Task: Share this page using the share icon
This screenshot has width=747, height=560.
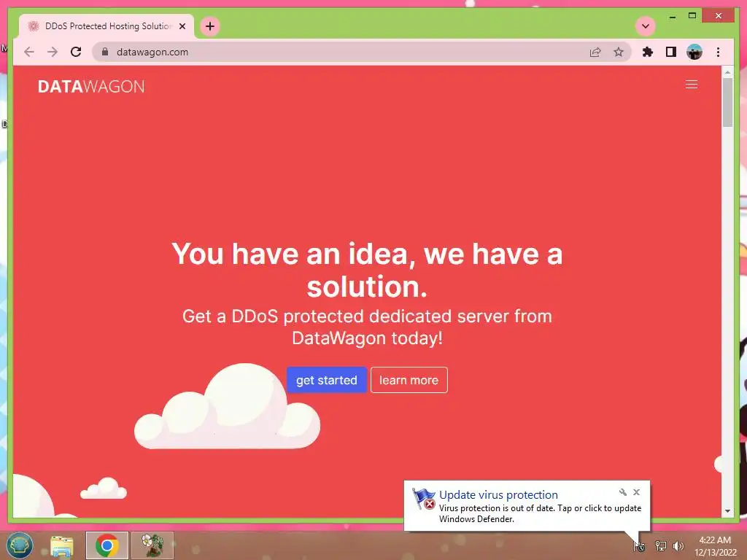Action: point(595,52)
